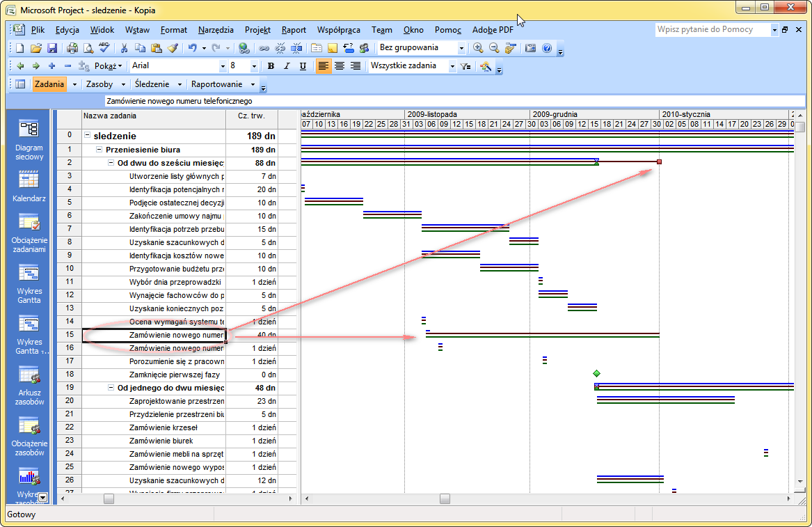Insert hyperlink via globe icon
This screenshot has height=527, width=812.
pos(244,48)
